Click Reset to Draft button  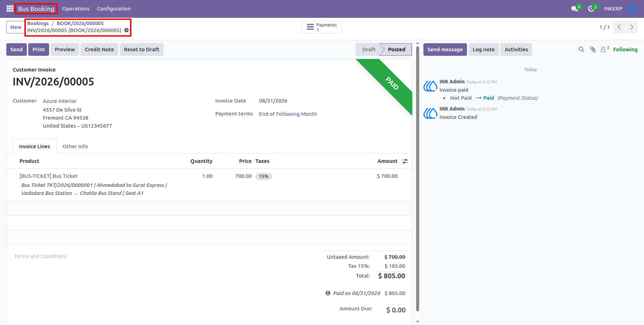pyautogui.click(x=141, y=50)
